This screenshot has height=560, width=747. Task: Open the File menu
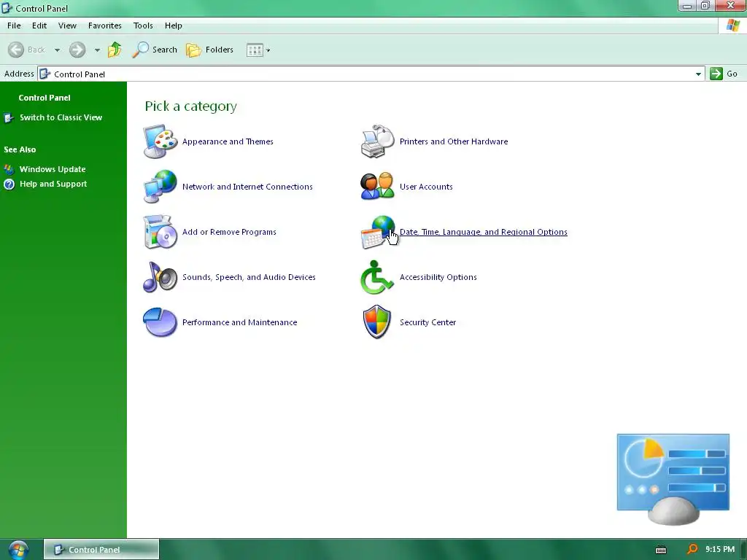tap(14, 26)
